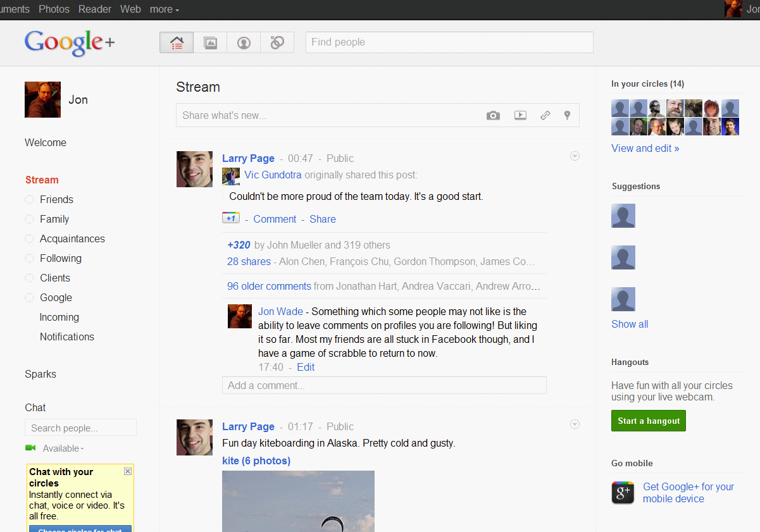Screen dimensions: 760x532
Task: Click the +1 button on Larry's post
Action: point(230,218)
